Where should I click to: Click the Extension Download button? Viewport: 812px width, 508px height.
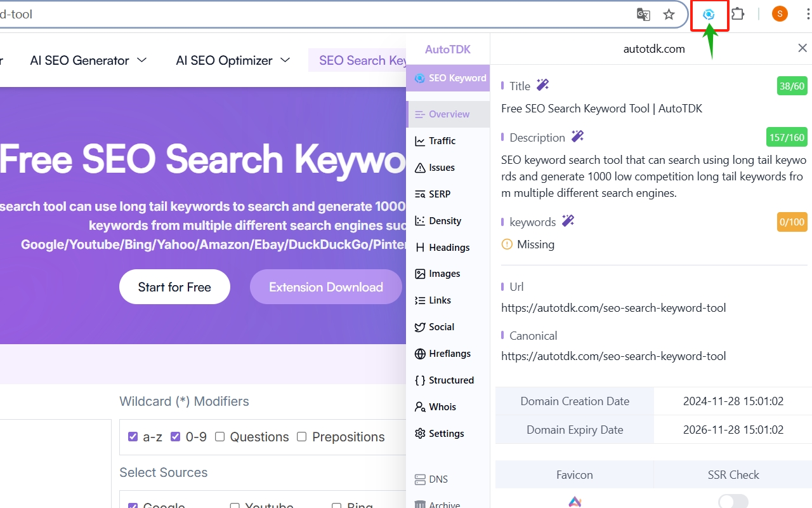pos(325,286)
